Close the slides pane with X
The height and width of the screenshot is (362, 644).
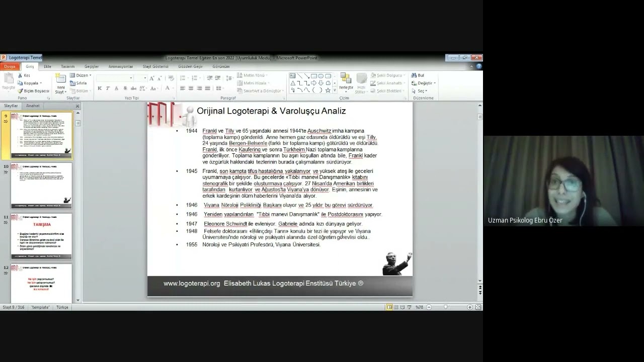tap(77, 106)
